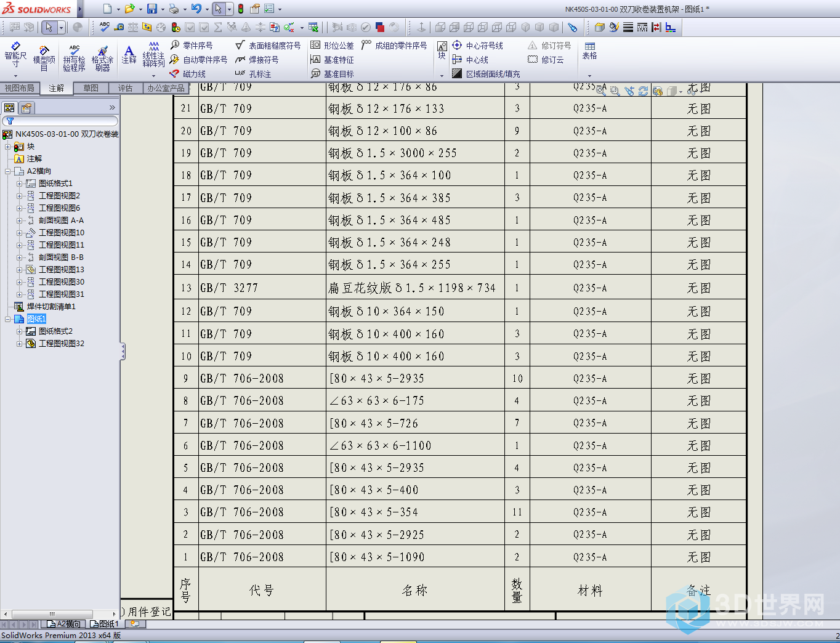Switch to the FeatureManager tree tab icon

[x=9, y=108]
